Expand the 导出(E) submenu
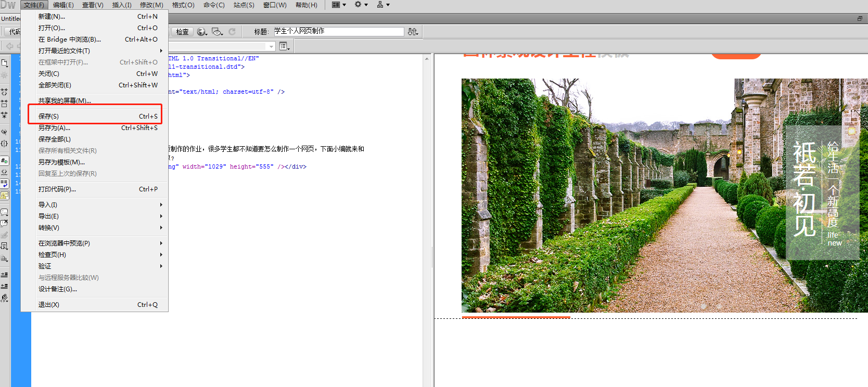The width and height of the screenshot is (868, 387). (x=94, y=216)
